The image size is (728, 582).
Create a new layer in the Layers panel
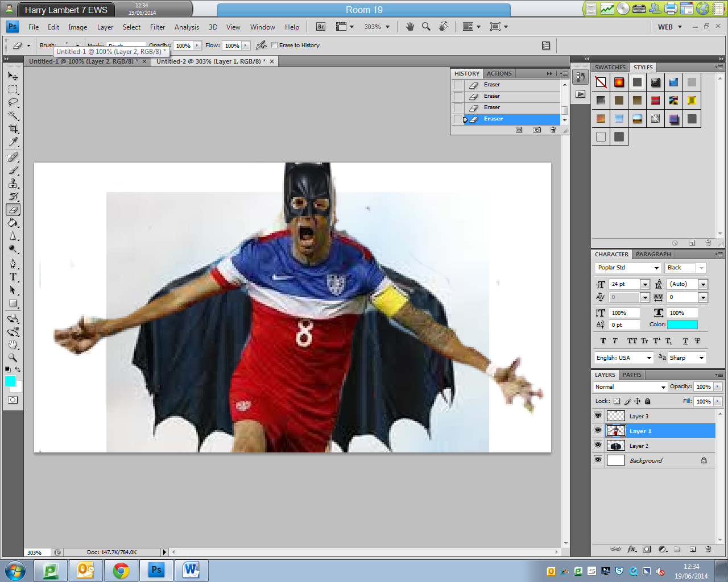(x=693, y=549)
